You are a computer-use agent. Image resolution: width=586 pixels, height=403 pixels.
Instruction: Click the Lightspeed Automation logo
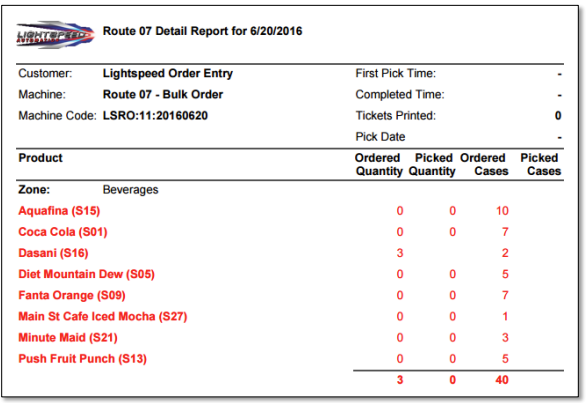coord(55,35)
